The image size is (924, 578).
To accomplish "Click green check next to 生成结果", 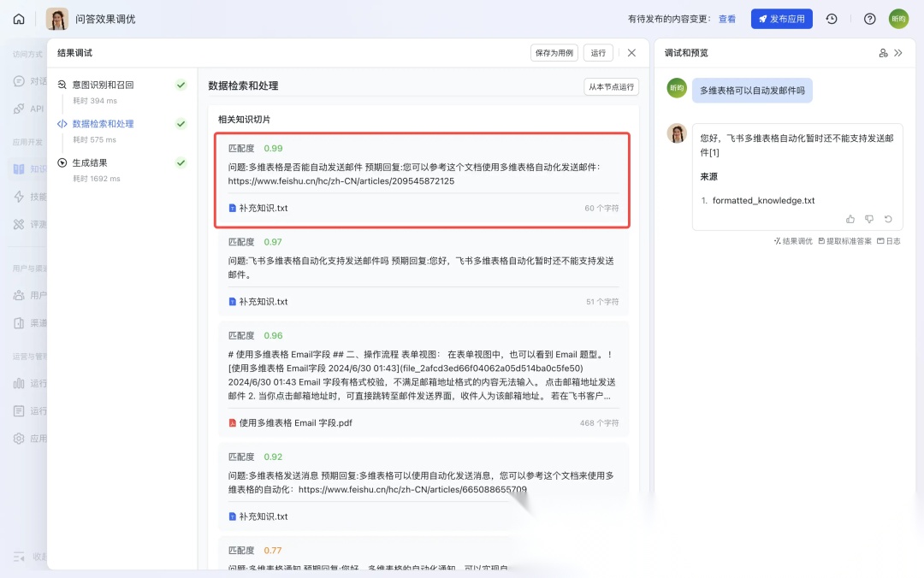I will tap(181, 162).
